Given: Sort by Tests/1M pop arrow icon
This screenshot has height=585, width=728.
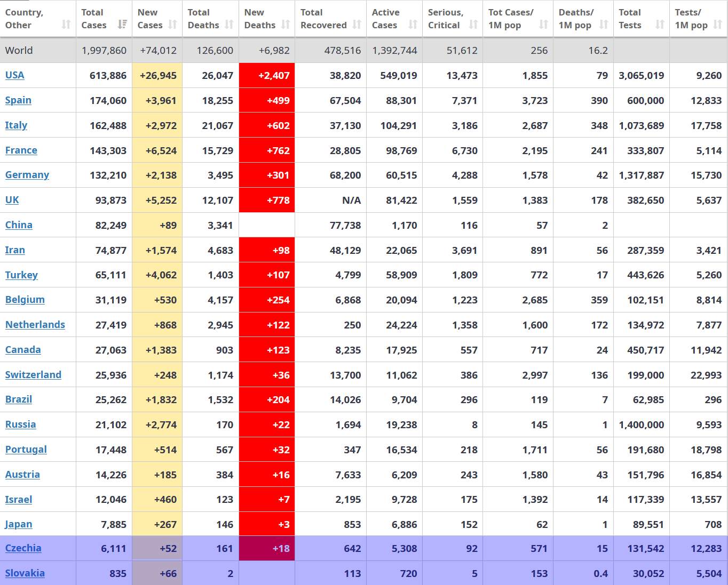Looking at the screenshot, I should point(718,25).
